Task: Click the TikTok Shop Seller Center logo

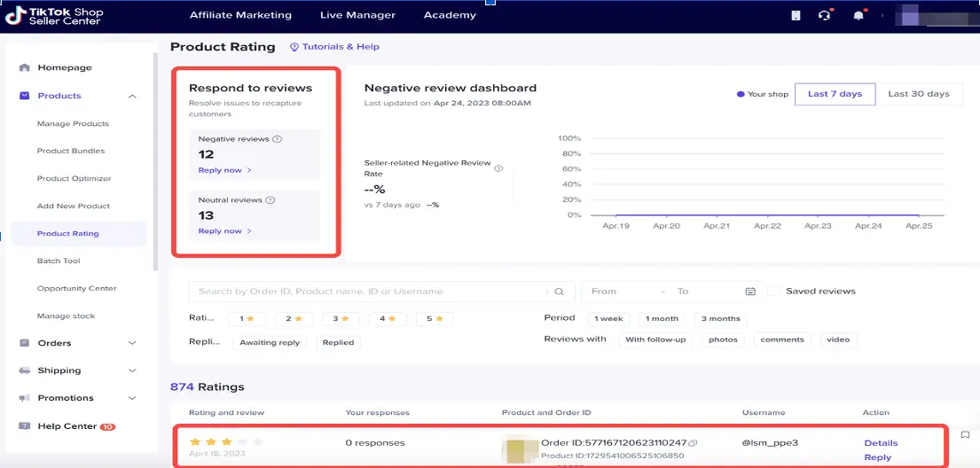Action: (54, 16)
